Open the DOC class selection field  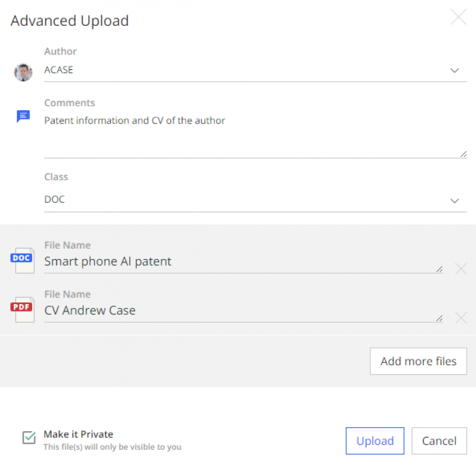256,200
